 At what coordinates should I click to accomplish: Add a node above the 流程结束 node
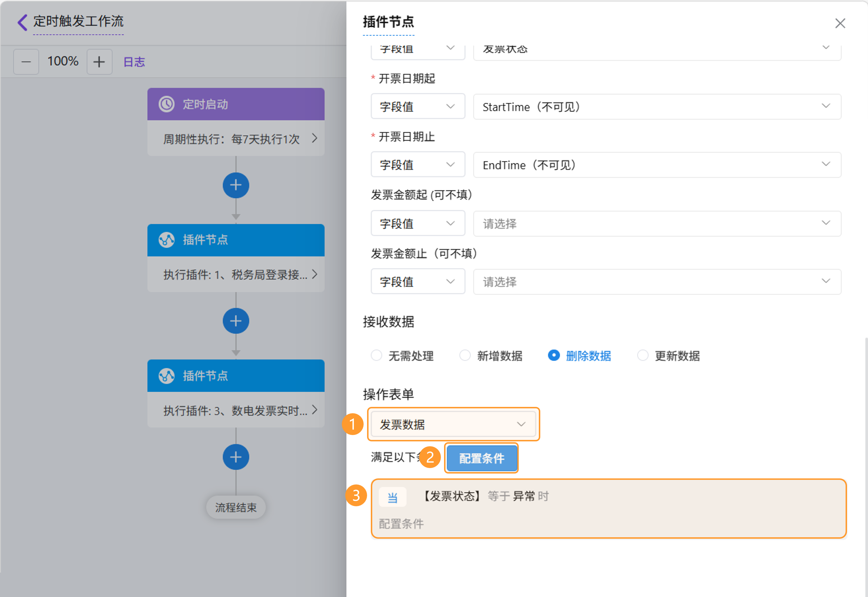(x=236, y=457)
